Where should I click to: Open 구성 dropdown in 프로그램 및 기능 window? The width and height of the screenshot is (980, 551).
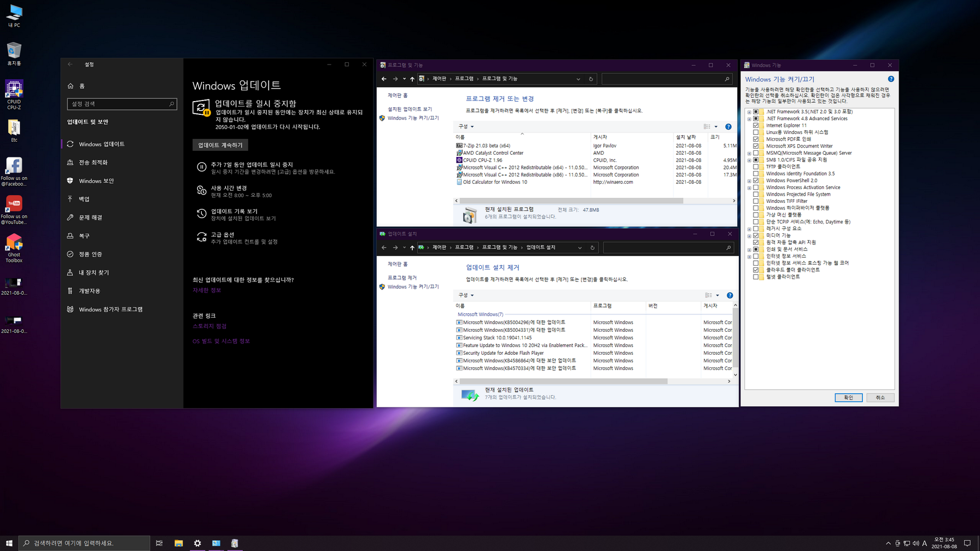pyautogui.click(x=466, y=127)
